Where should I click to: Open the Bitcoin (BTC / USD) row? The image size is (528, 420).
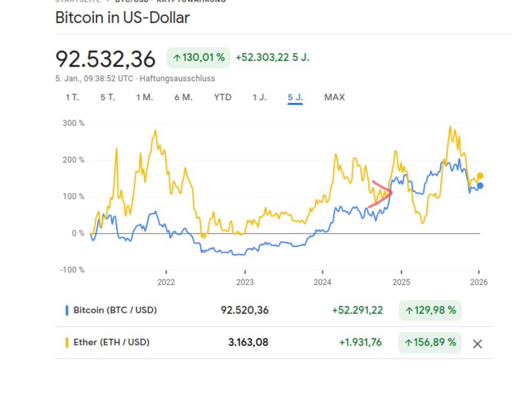[x=115, y=310]
